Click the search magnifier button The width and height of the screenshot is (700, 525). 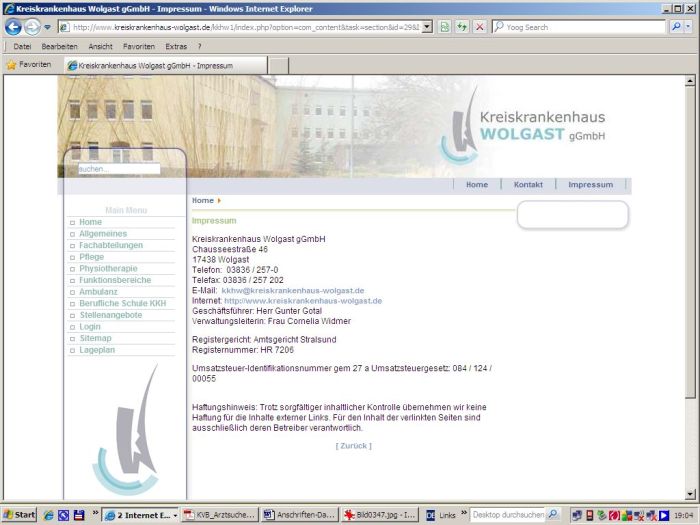[676, 27]
